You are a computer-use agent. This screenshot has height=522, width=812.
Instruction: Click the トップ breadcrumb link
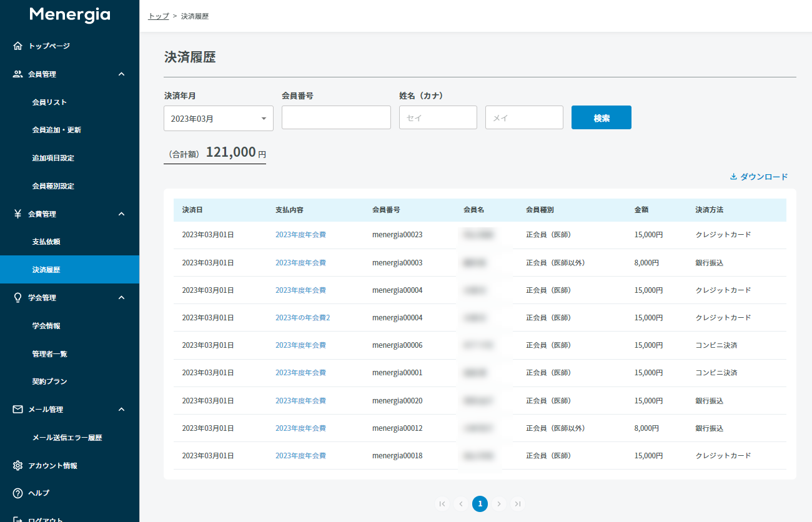coord(159,16)
